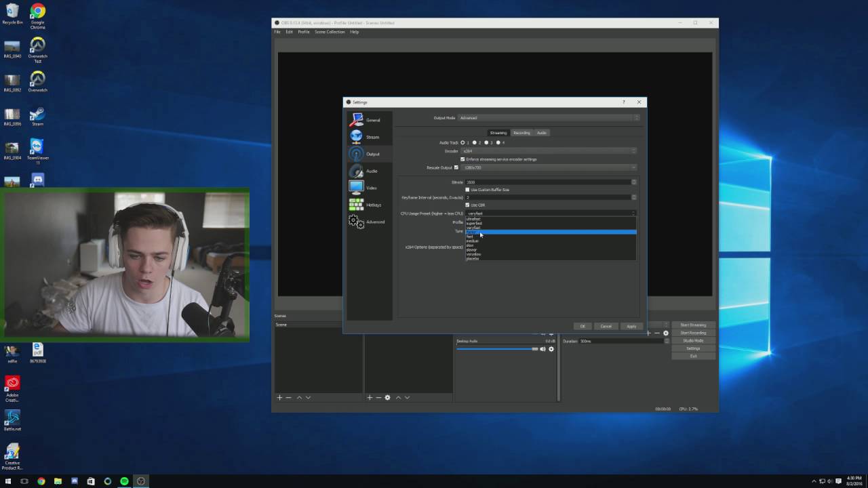Open Steam desktop shortcut

pos(37,116)
